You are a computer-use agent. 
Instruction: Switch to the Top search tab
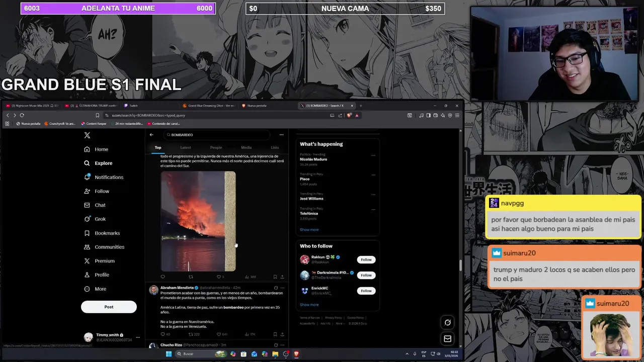tap(158, 147)
